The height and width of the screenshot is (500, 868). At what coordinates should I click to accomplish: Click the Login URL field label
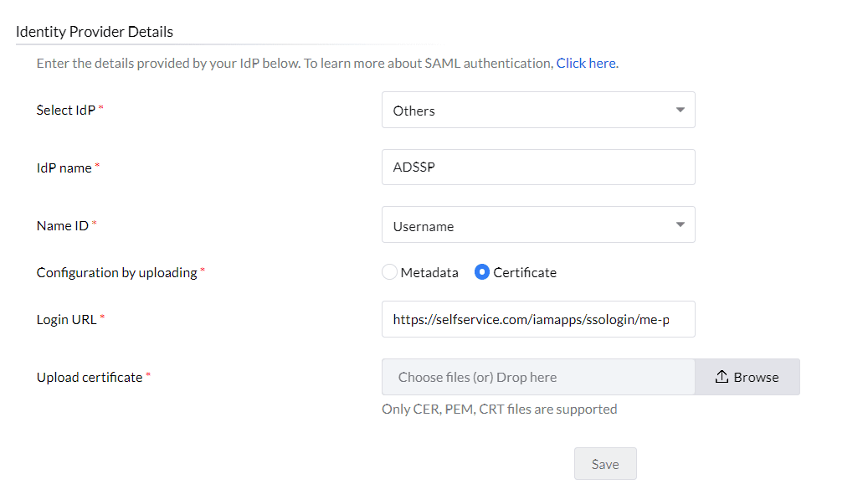(67, 319)
